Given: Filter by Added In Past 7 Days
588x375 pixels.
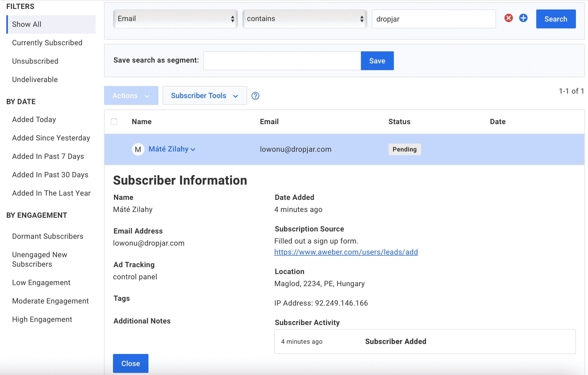Looking at the screenshot, I should (x=48, y=156).
